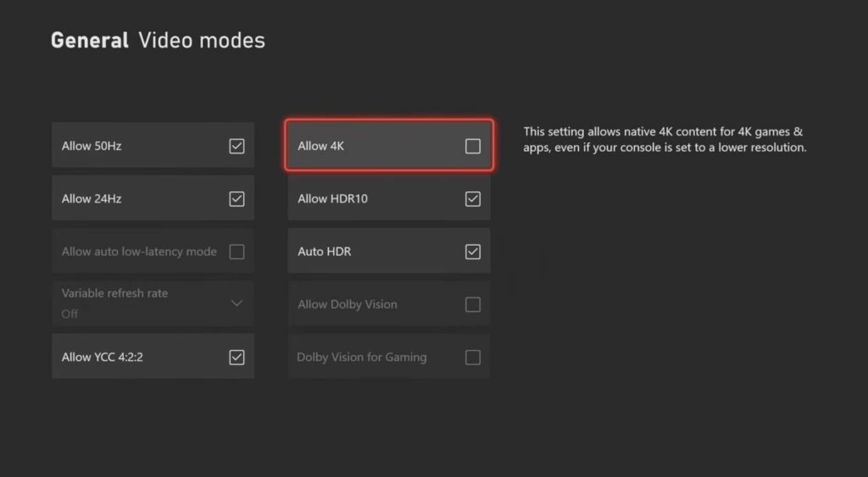Select the "Allow 50Hz" label text
868x477 pixels.
[x=92, y=147]
